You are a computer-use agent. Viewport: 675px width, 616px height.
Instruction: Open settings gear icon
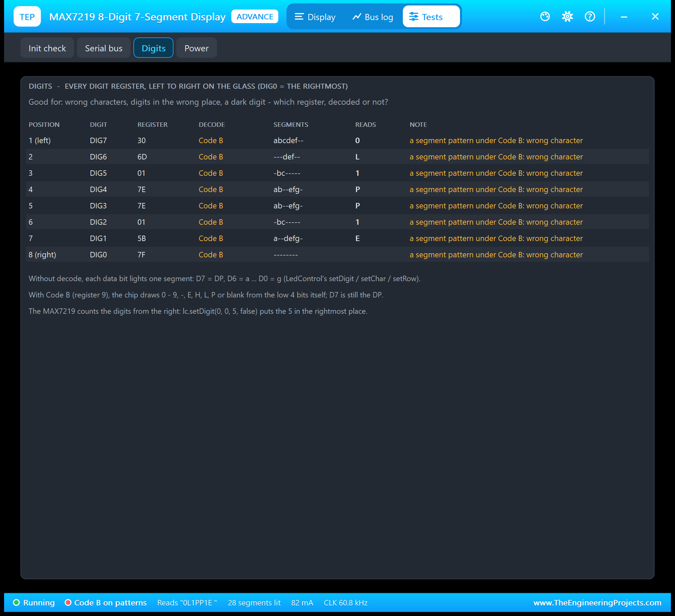(567, 16)
